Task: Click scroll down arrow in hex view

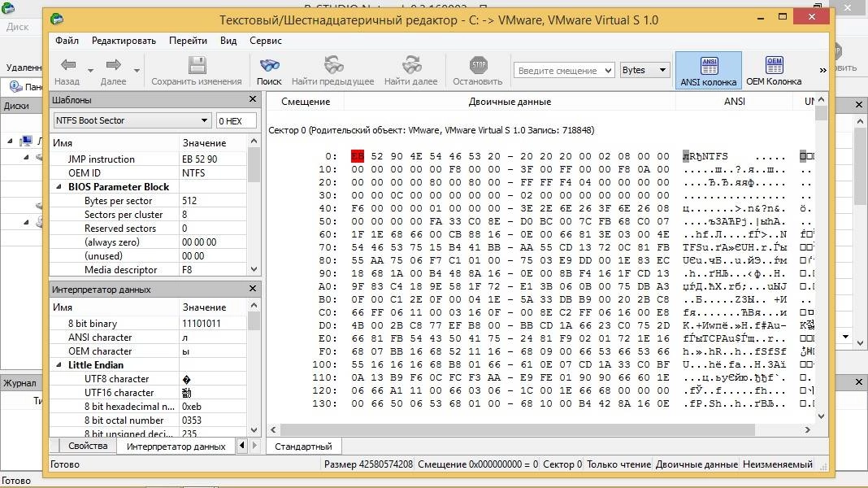Action: click(822, 416)
